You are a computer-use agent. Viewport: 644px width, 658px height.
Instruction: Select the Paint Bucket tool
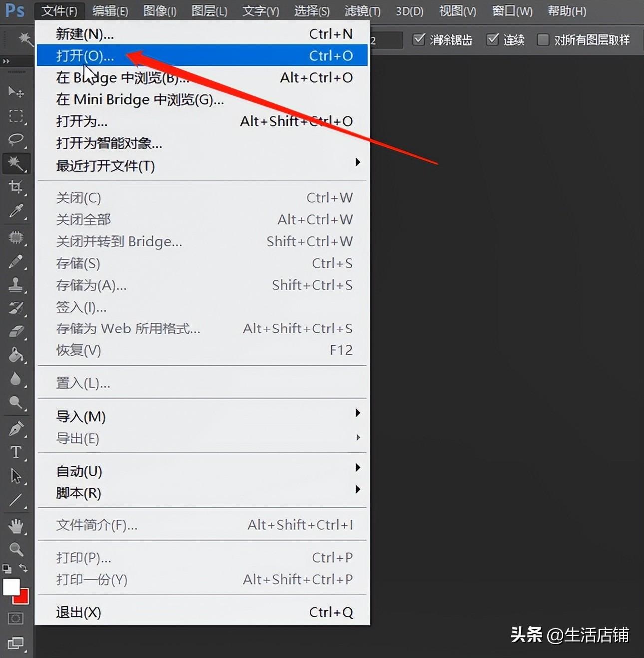pyautogui.click(x=16, y=355)
